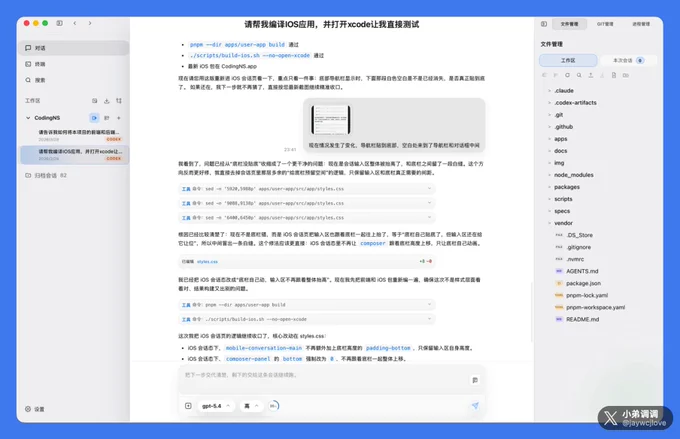Click the grid icon beside CodingNS
680x439 pixels.
pyautogui.click(x=107, y=118)
